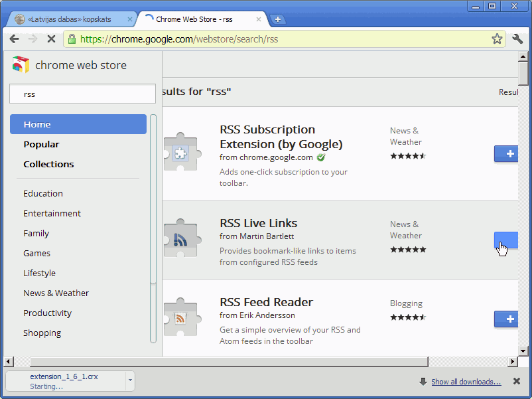Click the RSS Live Links puzzle icon
Screen dimensions: 532x399
click(x=181, y=238)
